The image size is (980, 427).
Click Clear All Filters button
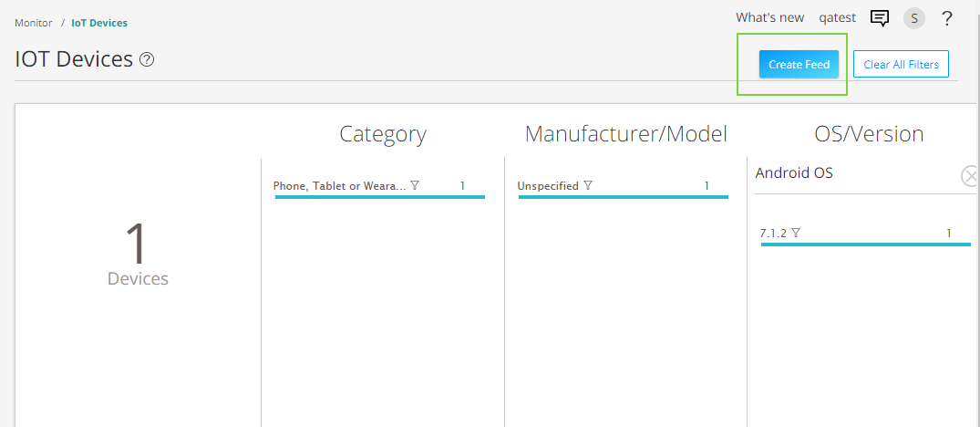click(901, 65)
